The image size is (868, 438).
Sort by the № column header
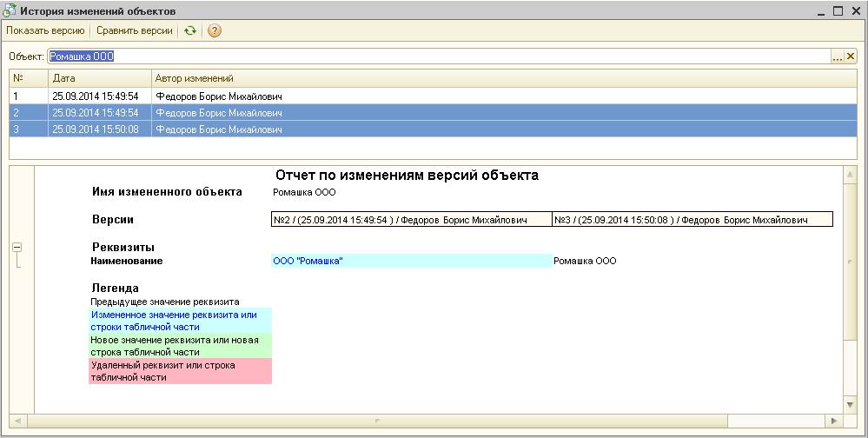tap(29, 78)
